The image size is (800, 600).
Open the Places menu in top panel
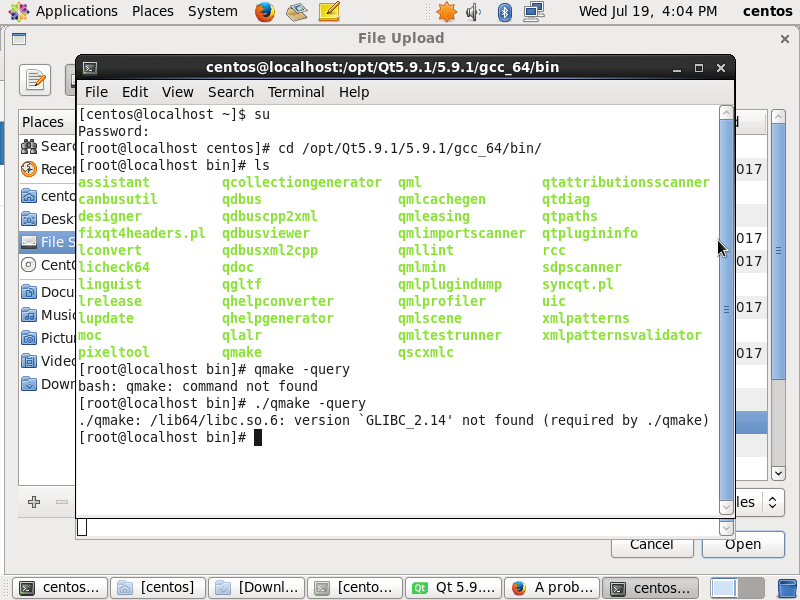[153, 11]
